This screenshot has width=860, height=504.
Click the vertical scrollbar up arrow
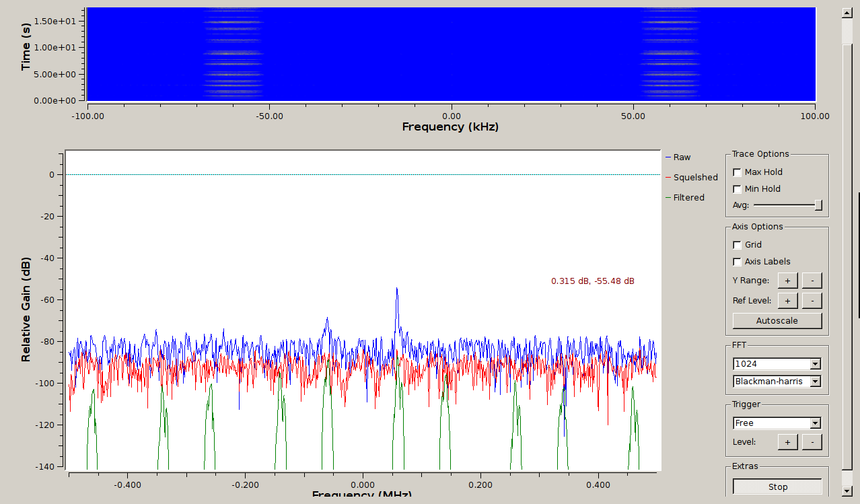[x=847, y=11]
